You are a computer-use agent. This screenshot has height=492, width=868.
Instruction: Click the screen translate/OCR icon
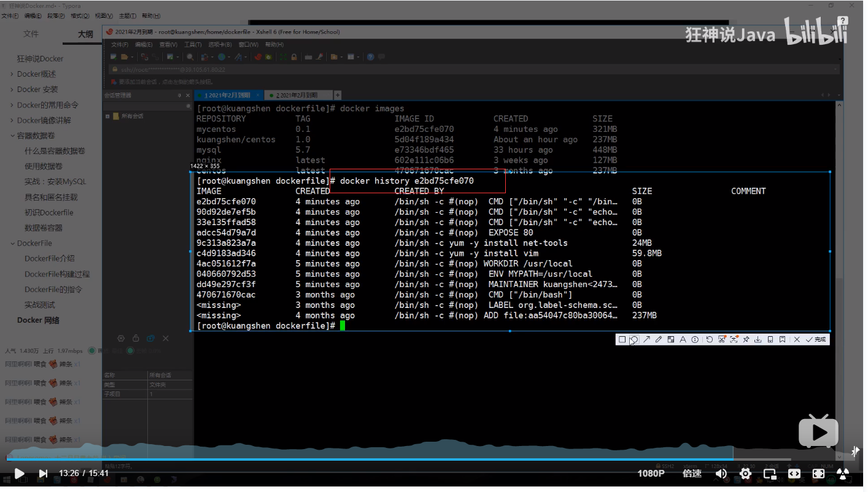(734, 339)
